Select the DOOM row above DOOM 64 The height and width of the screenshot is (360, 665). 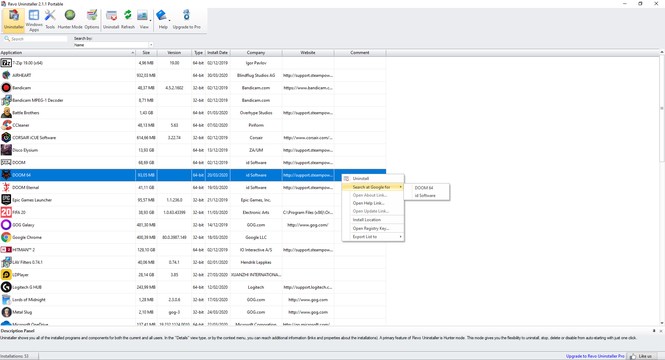193,162
